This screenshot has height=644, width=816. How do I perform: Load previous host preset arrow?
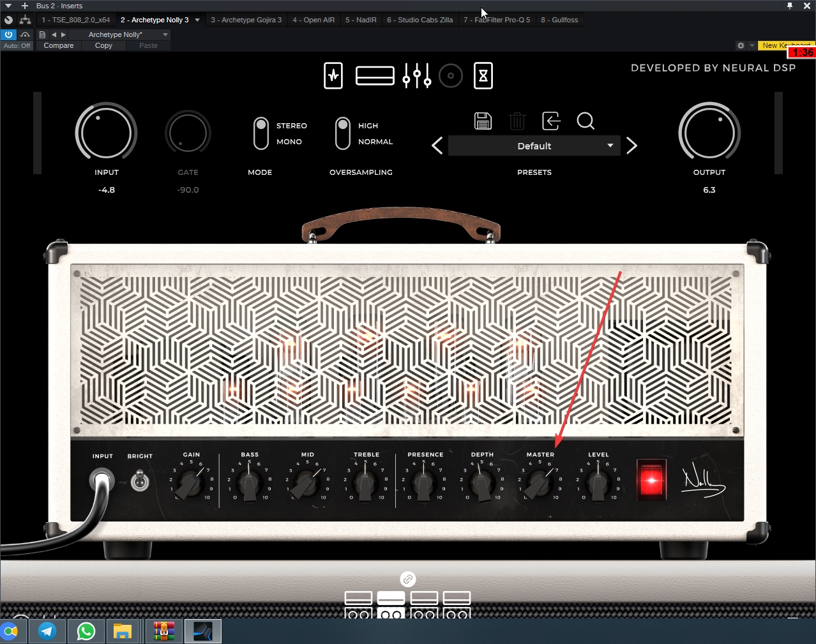(x=54, y=34)
